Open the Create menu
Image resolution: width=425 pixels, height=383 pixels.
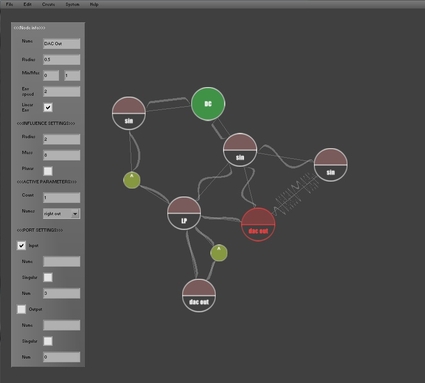48,4
